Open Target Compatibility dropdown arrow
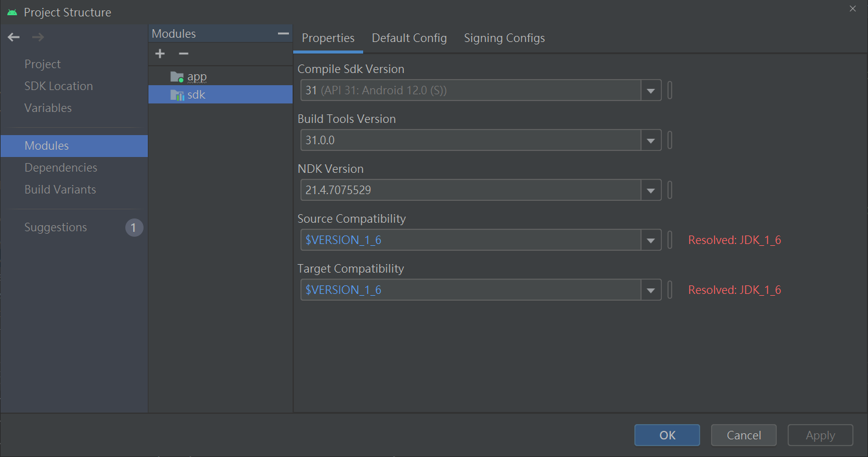The image size is (868, 457). (651, 290)
